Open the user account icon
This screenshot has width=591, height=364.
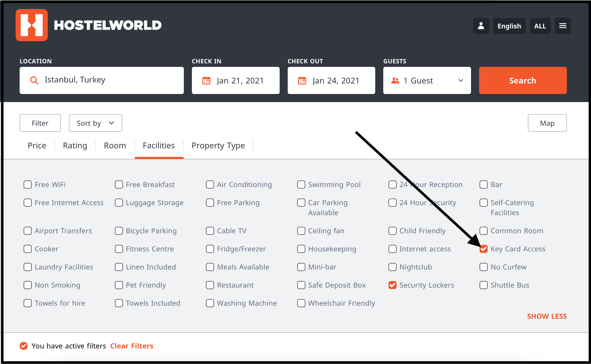481,26
